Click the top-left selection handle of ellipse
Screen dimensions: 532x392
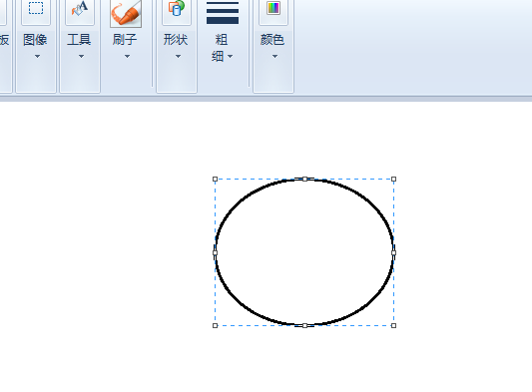tap(215, 180)
